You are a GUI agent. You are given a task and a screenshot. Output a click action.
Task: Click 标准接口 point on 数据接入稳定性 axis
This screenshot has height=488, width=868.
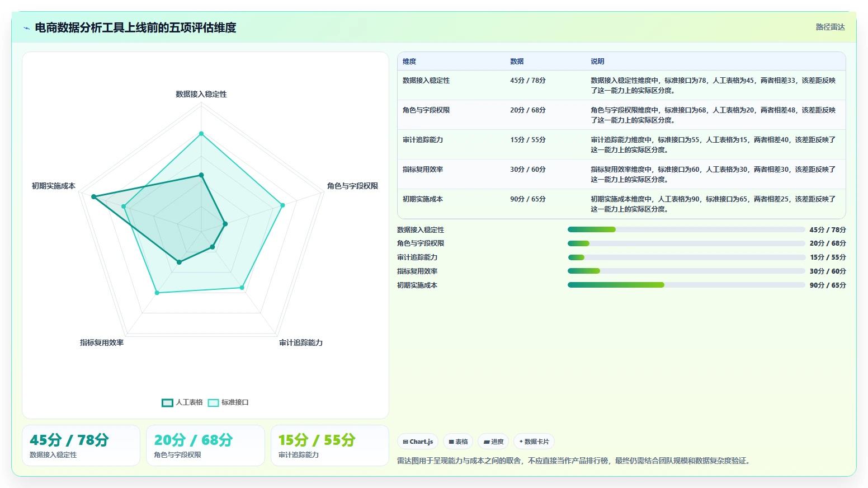tap(201, 134)
